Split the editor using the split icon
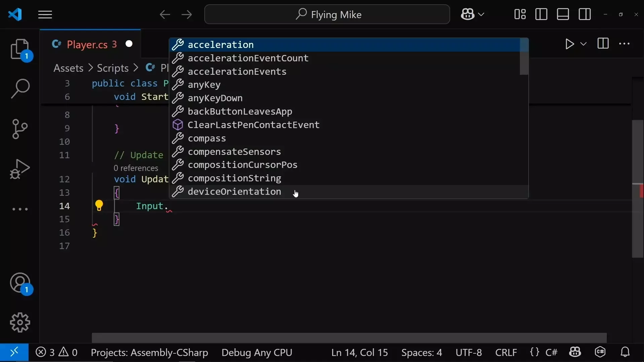644x362 pixels. tap(603, 44)
